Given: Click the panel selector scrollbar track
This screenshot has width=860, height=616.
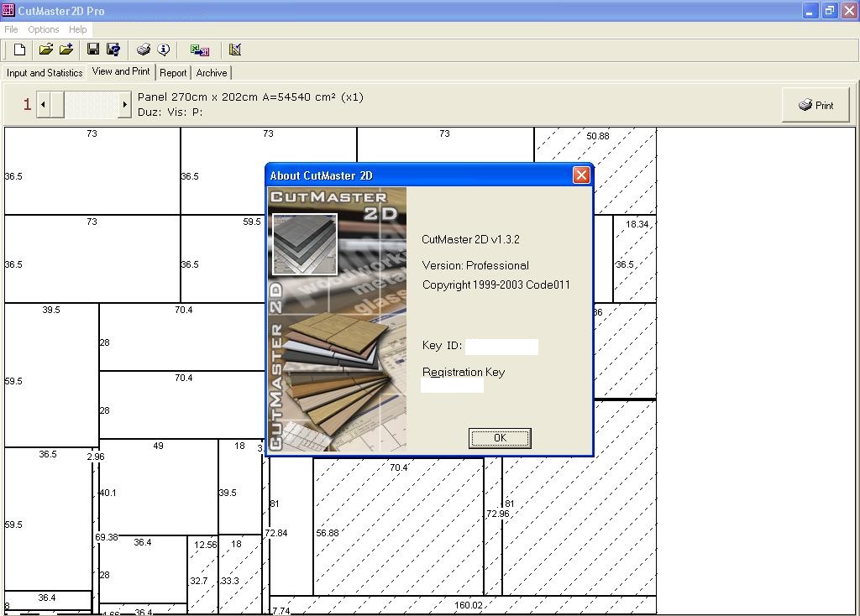Looking at the screenshot, I should [91, 104].
